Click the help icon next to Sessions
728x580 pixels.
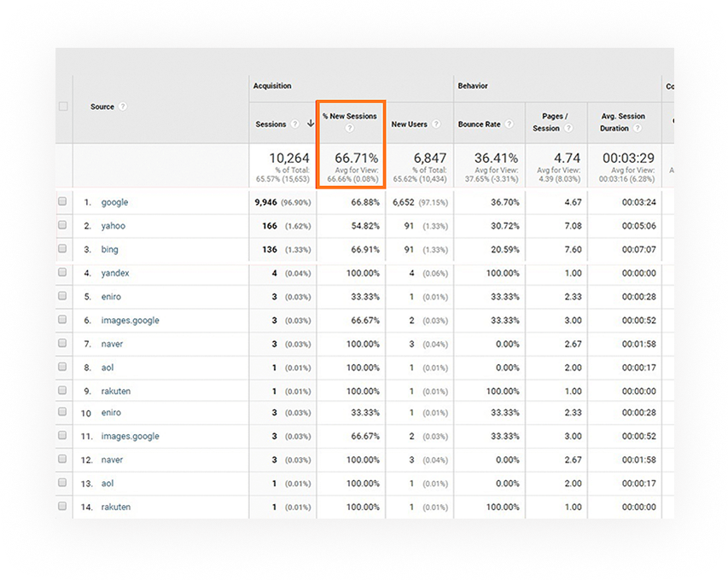tap(294, 124)
